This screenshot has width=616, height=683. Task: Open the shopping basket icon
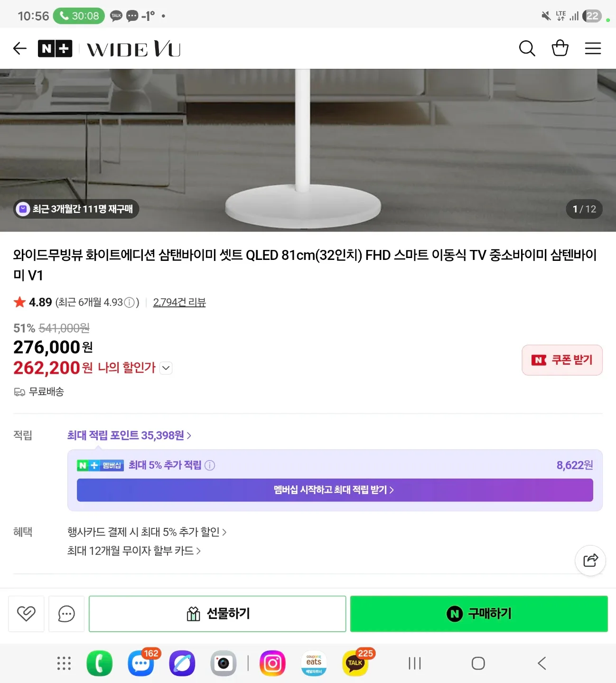pos(560,48)
